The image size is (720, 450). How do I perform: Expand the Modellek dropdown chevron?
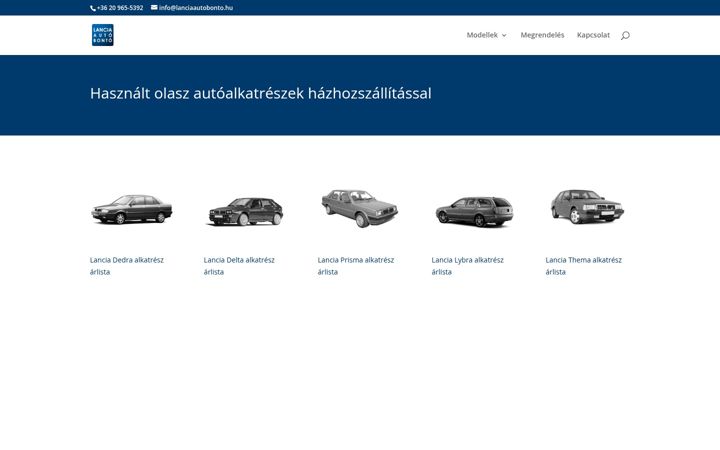[x=504, y=35]
